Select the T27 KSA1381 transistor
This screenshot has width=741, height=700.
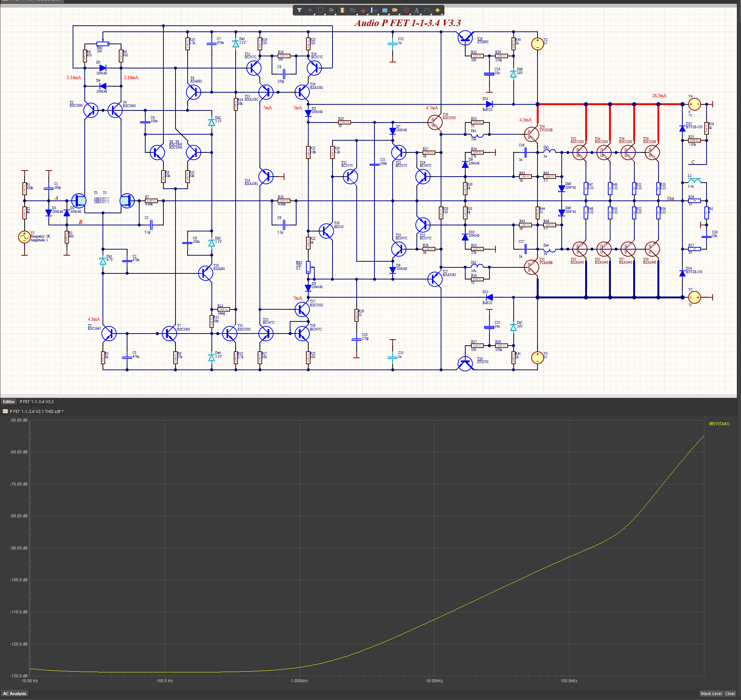pos(435,279)
